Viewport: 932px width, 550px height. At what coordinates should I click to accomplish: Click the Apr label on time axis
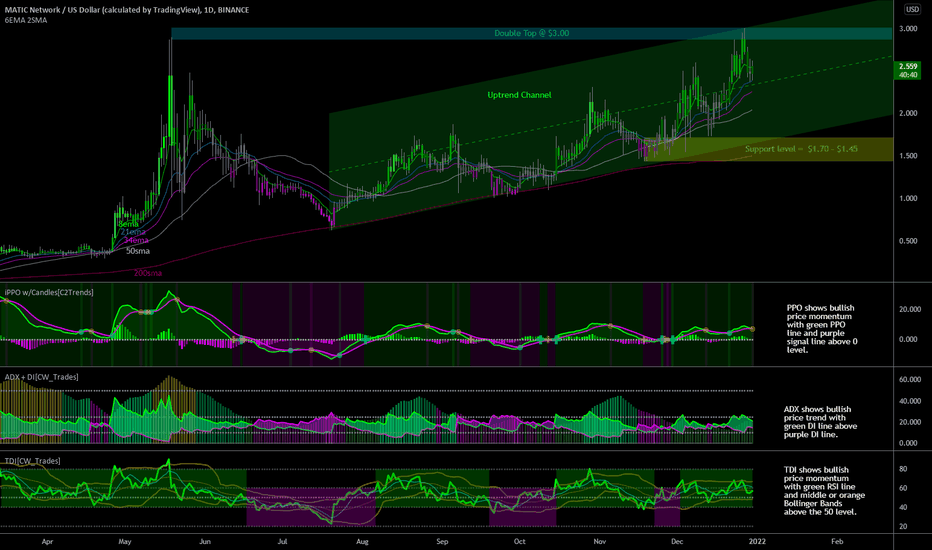[x=48, y=542]
